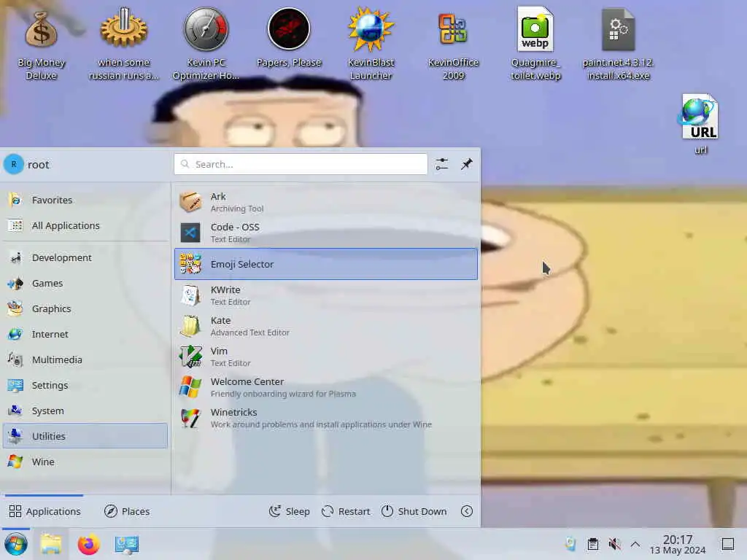Click the taskbar start menu orb

(16, 544)
